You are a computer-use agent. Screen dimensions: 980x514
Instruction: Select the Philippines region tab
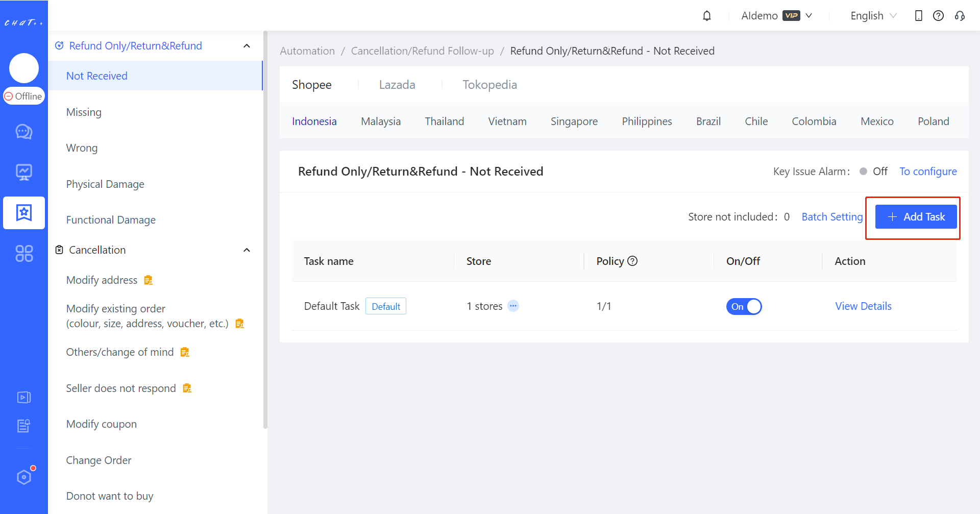coord(647,121)
